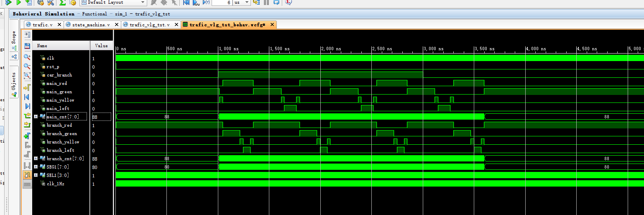Viewport: 644px width, 215px height.
Task: Click the Behavioral Simulation title bar text
Action: (x=43, y=14)
